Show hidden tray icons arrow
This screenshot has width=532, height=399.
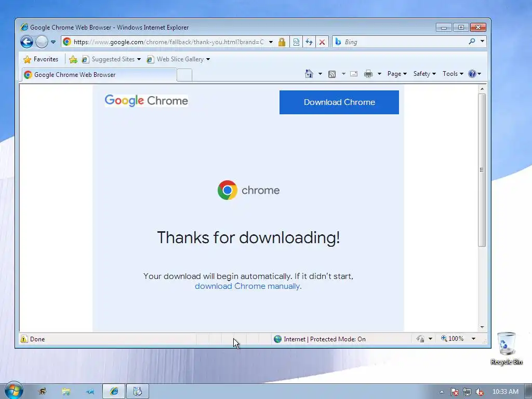click(442, 392)
